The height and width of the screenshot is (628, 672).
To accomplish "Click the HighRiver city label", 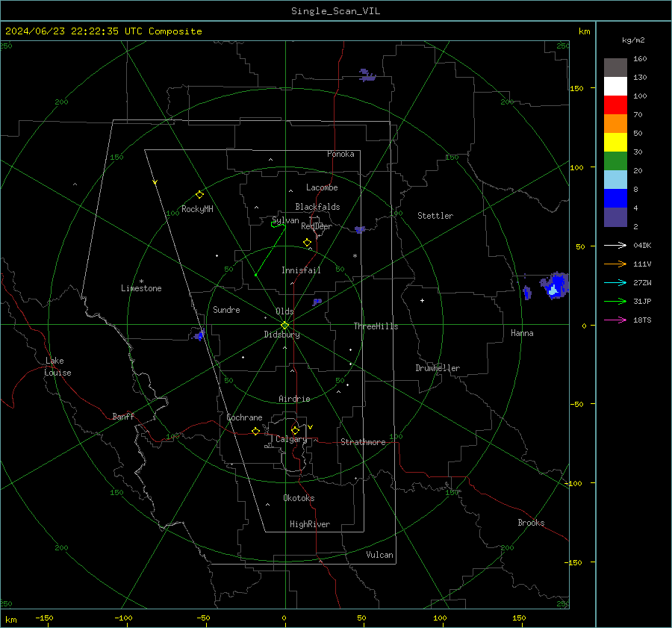I will 310,524.
